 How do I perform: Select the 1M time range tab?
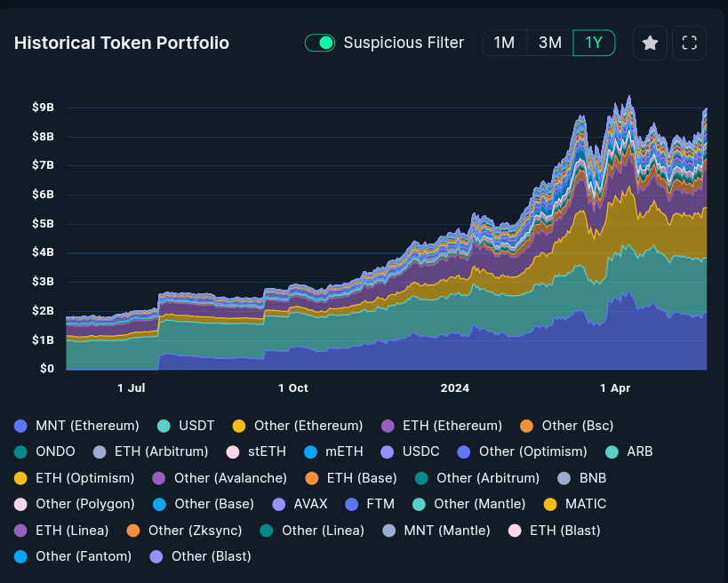click(x=504, y=43)
